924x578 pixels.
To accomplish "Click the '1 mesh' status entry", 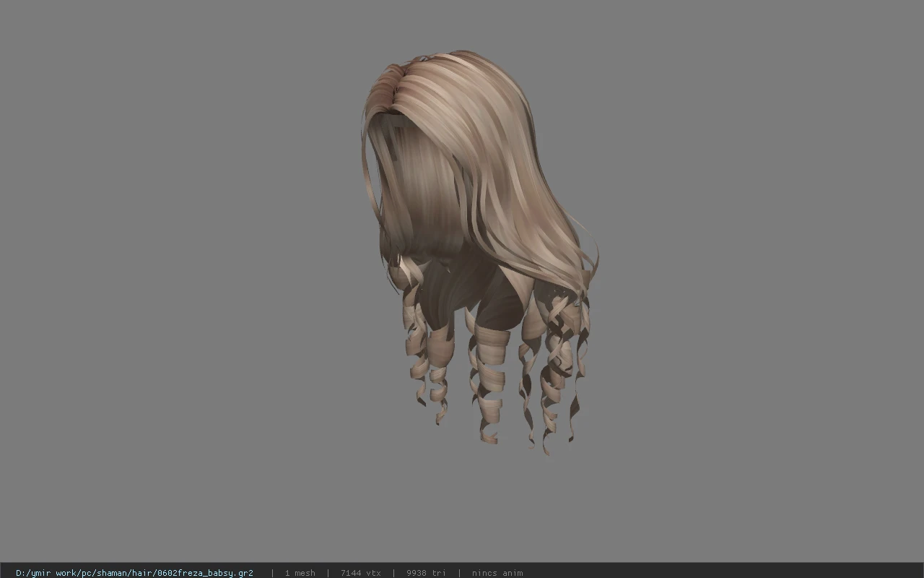I will 300,573.
